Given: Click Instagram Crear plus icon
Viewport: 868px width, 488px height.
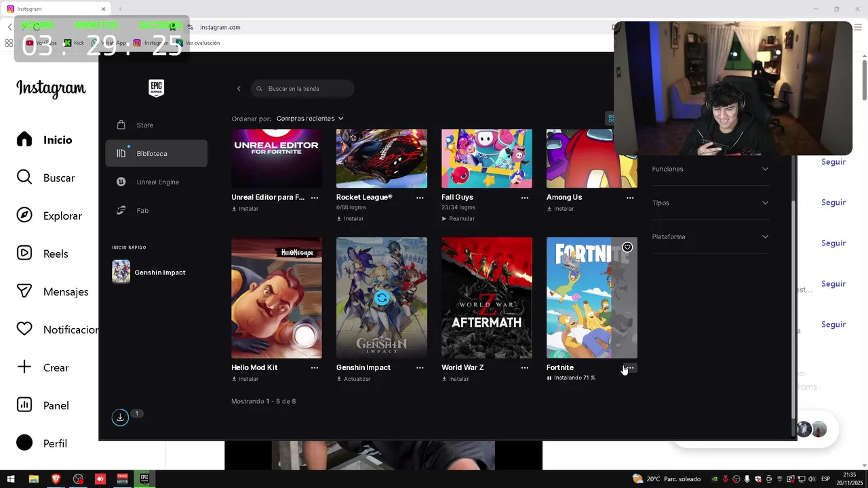Looking at the screenshot, I should [x=24, y=367].
